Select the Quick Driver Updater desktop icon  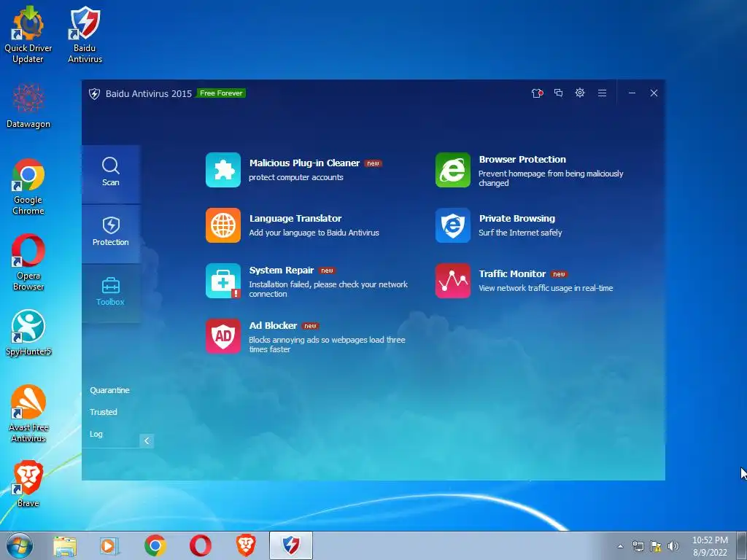click(28, 35)
